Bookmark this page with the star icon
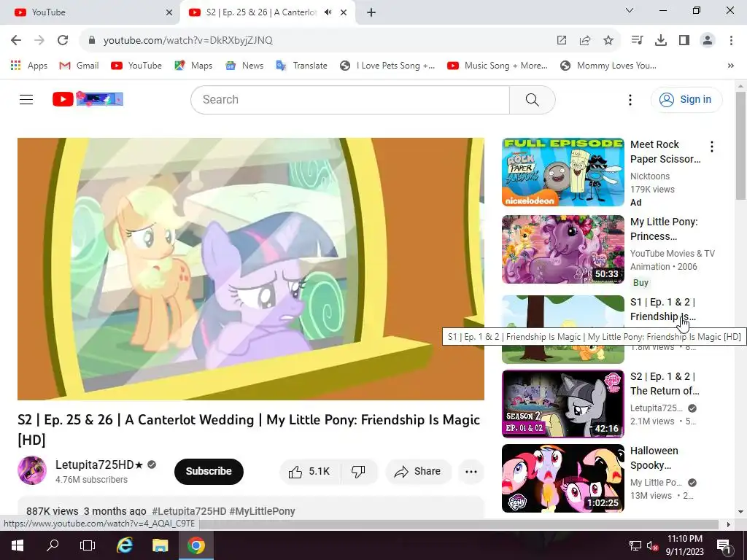 tap(608, 41)
